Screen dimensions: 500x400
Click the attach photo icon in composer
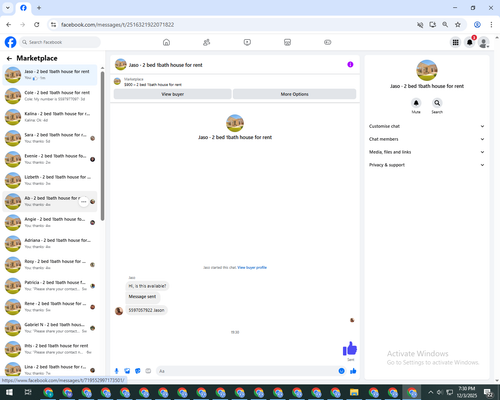(x=127, y=371)
